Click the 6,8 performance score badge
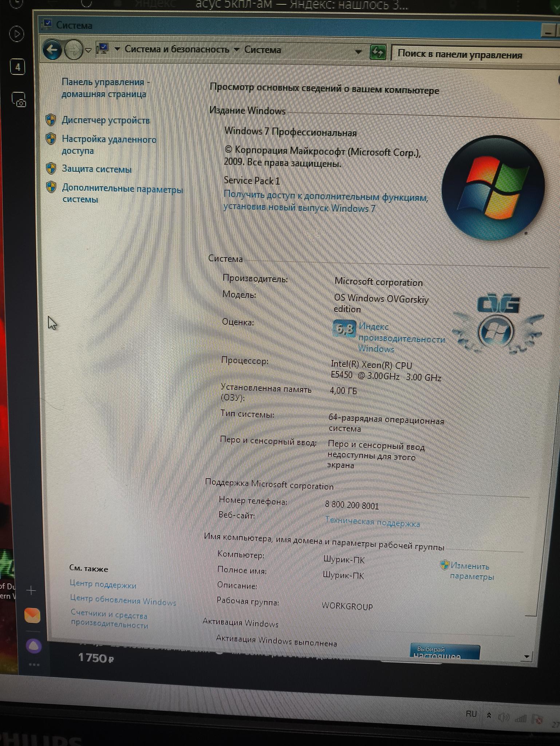560x746 pixels. tap(344, 329)
